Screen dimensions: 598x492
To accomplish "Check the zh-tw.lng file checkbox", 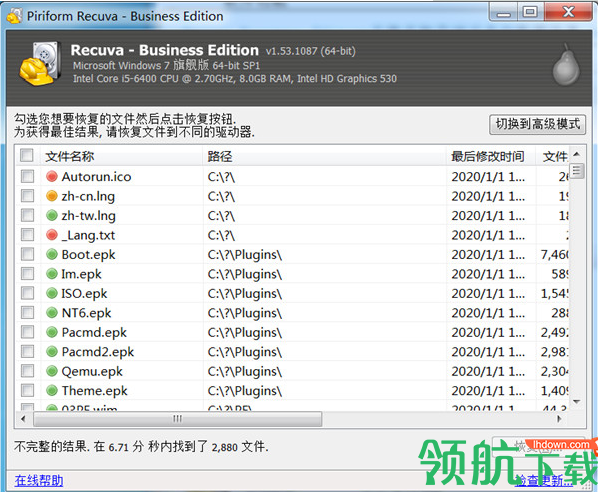I will 27,215.
